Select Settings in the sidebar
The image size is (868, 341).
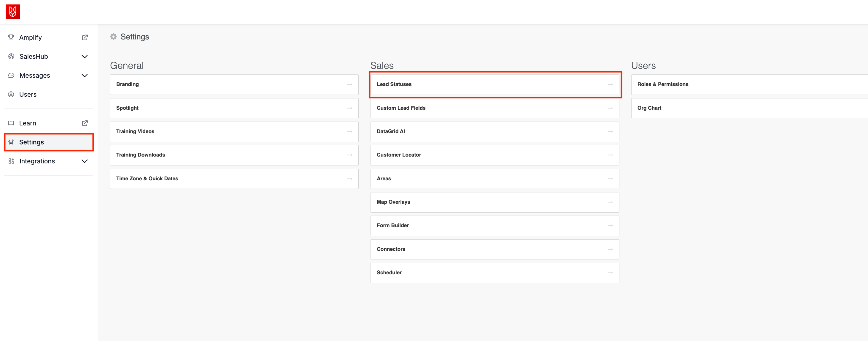[49, 142]
